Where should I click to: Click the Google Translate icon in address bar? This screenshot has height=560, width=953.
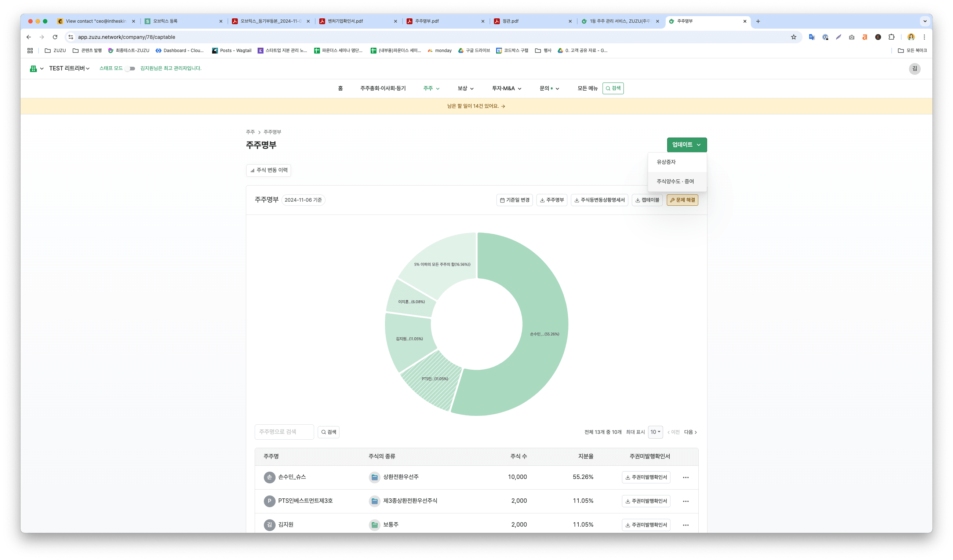coord(812,37)
